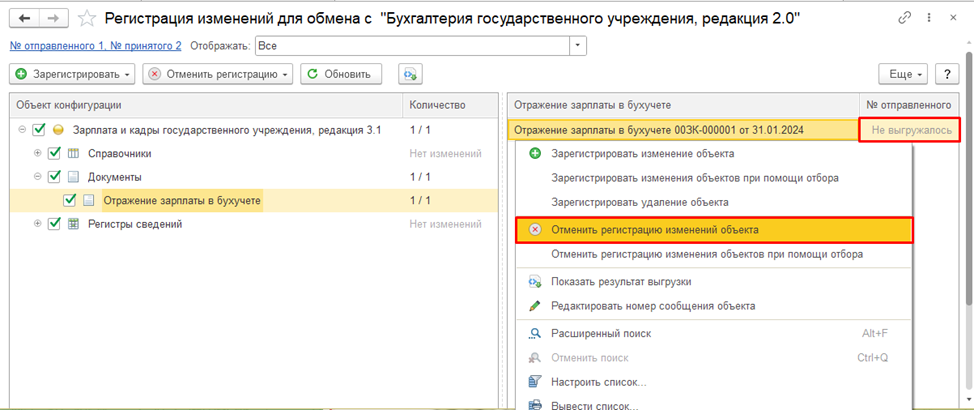Uncheck the Отражение зарплаты в бухучете tree checkbox
The height and width of the screenshot is (410, 974).
[x=70, y=201]
